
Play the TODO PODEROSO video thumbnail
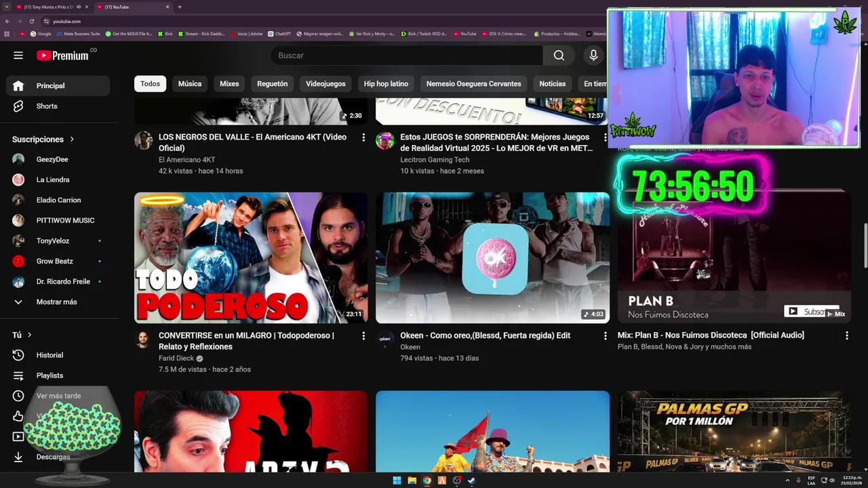coord(251,258)
